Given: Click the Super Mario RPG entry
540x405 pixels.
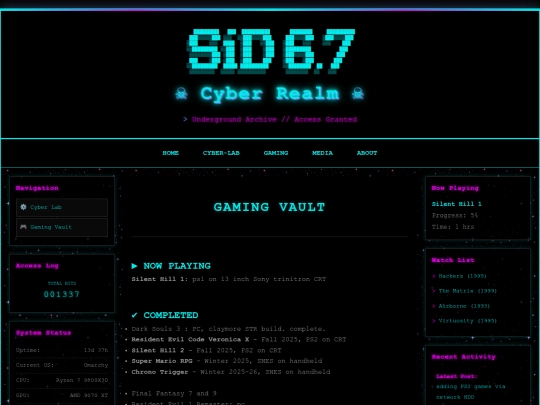Looking at the screenshot, I should point(227,361).
